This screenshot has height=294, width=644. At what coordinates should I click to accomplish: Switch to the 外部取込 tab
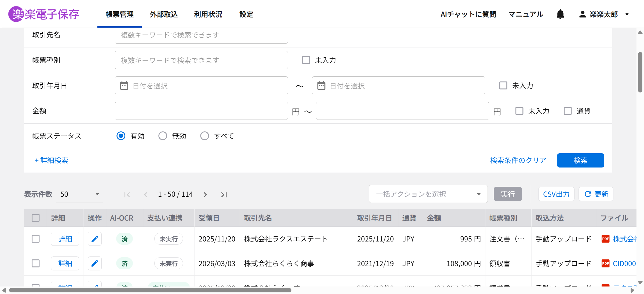coord(164,14)
